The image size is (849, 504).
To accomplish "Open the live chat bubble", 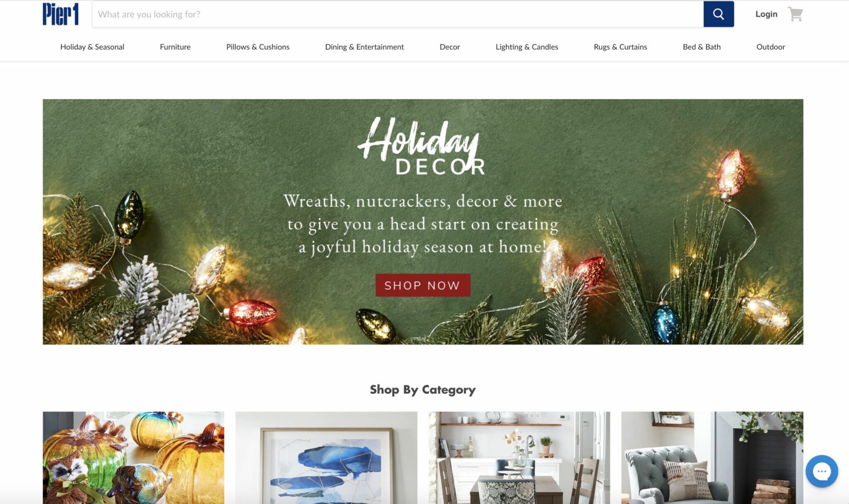I will tap(822, 471).
